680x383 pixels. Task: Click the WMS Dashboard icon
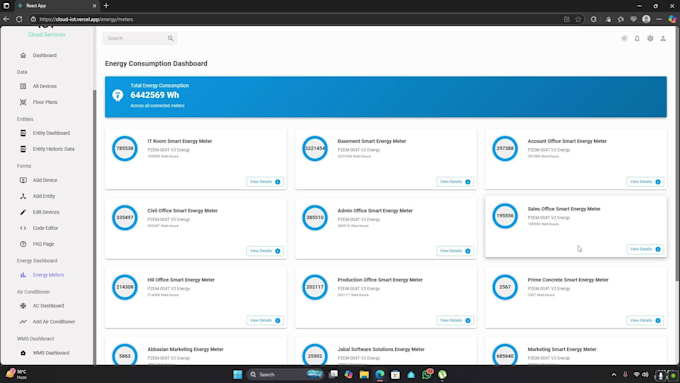[x=23, y=353]
